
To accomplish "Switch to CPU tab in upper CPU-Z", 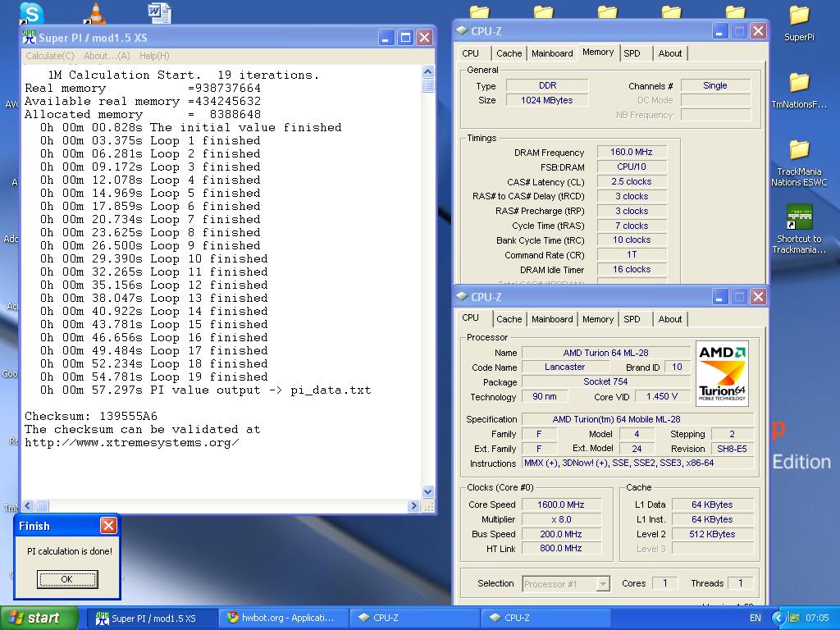I will click(x=470, y=53).
